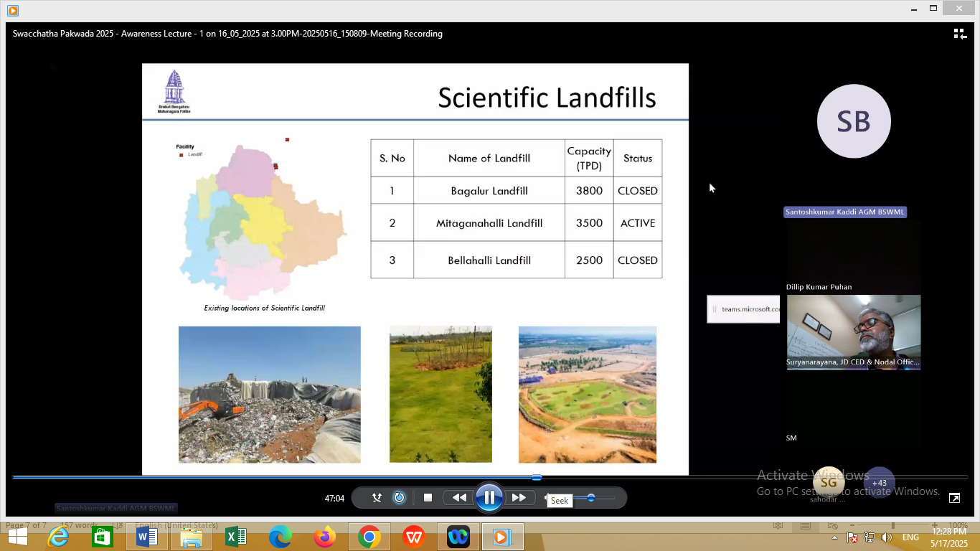Click the 'Scientific Landfills' slide heading

click(x=547, y=98)
